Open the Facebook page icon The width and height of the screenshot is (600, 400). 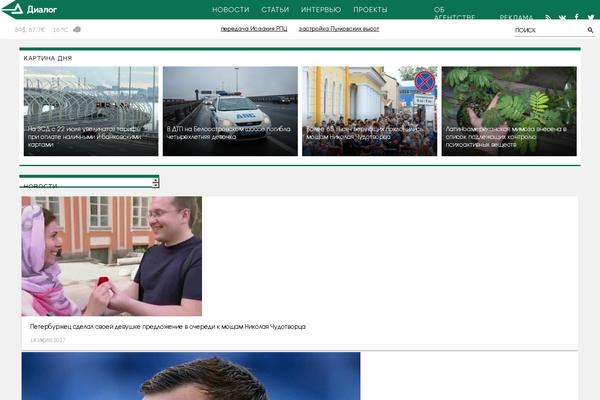point(576,17)
